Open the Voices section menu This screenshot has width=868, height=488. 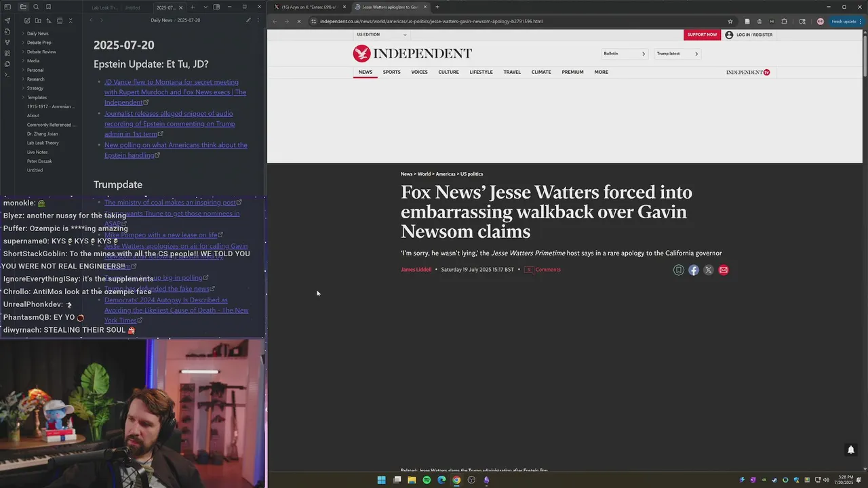[419, 72]
